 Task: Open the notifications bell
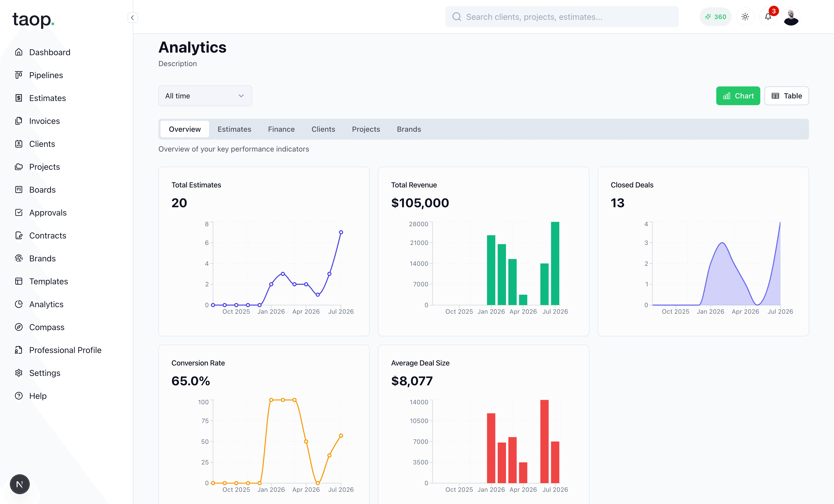768,17
